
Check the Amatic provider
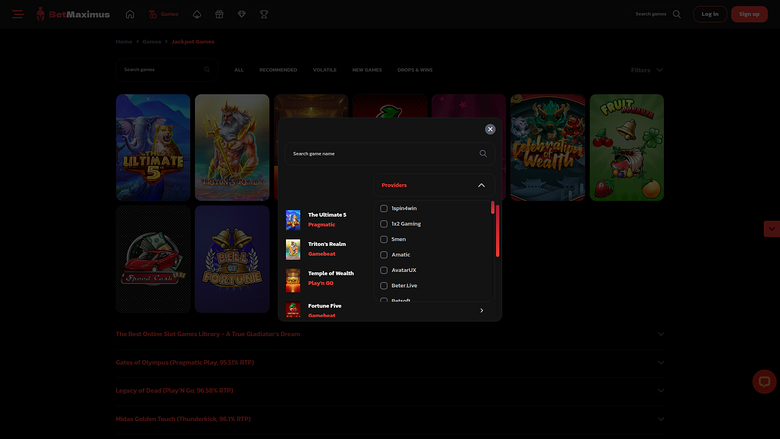click(384, 255)
